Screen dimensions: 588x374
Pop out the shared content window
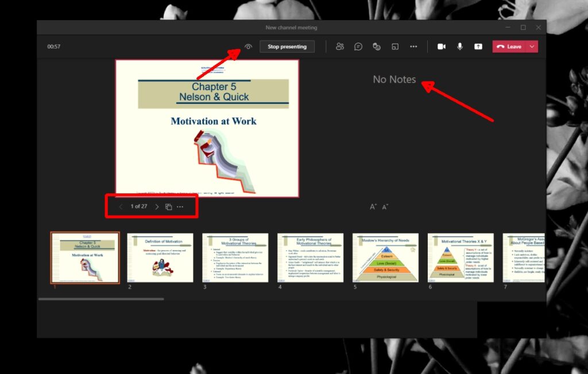pos(395,46)
